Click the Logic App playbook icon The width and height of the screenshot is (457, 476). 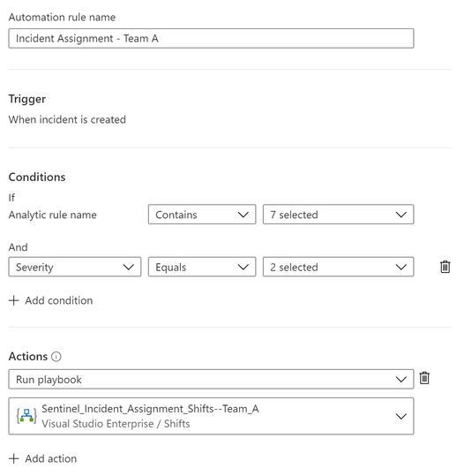[x=26, y=416]
